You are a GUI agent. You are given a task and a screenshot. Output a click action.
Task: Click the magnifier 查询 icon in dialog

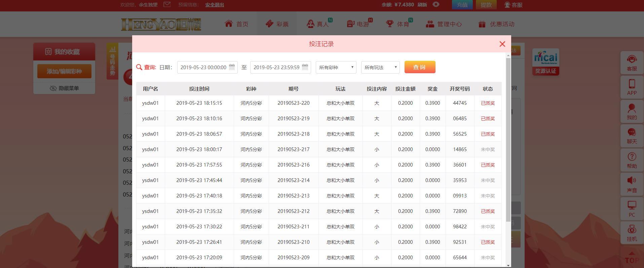[x=139, y=67]
